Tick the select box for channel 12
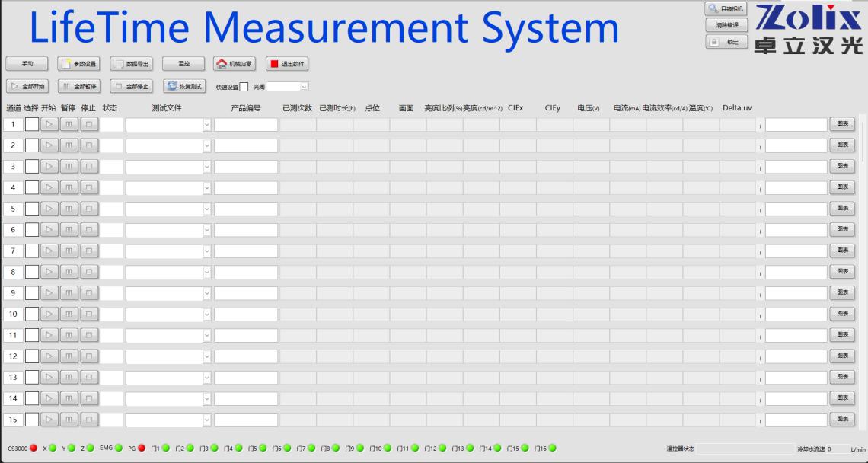This screenshot has height=463, width=868. (x=31, y=356)
